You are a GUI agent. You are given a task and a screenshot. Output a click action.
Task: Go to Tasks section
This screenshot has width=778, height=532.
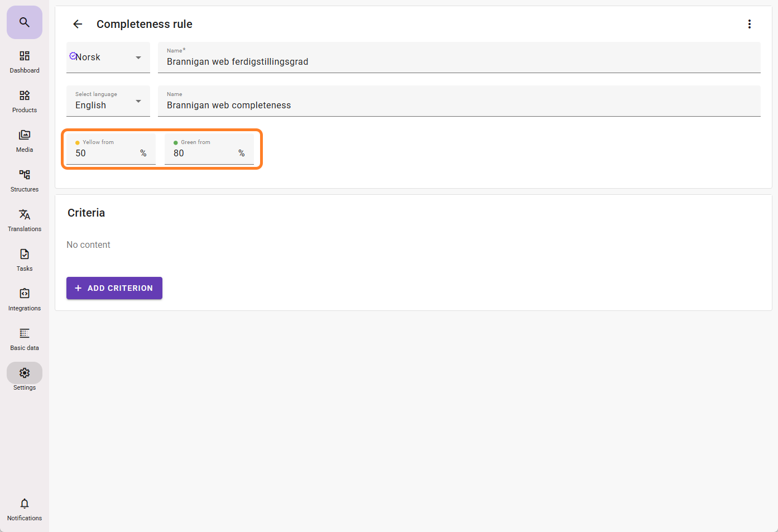click(25, 260)
